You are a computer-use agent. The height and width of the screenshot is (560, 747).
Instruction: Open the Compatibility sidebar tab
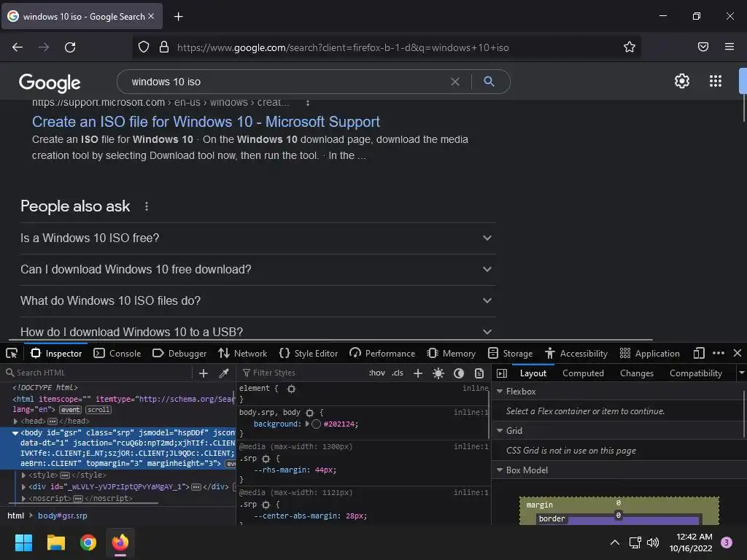pyautogui.click(x=695, y=373)
